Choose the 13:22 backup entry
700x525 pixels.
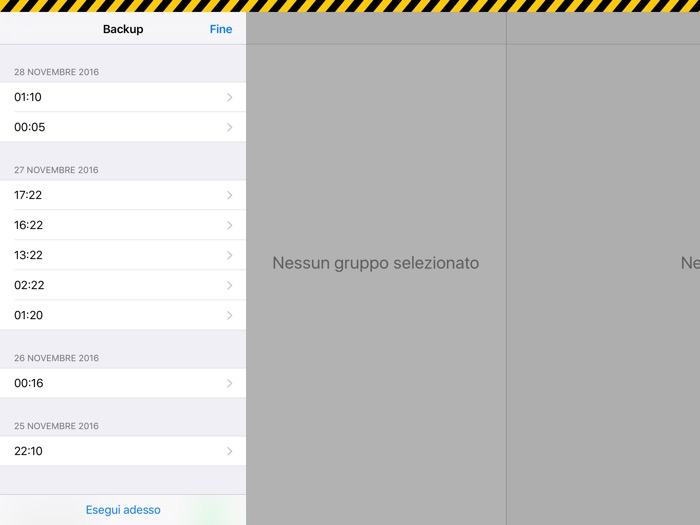tap(123, 255)
